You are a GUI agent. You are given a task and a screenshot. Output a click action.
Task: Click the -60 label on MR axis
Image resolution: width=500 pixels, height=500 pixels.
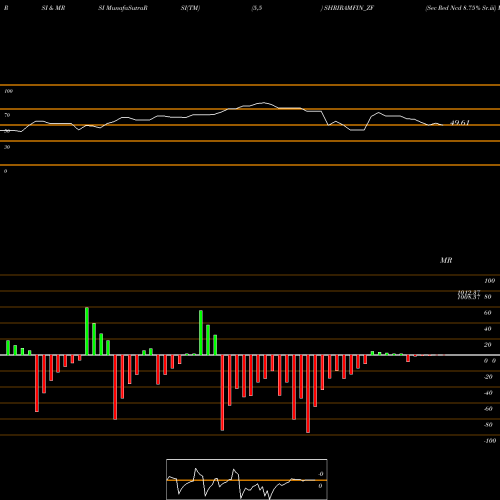[488, 409]
